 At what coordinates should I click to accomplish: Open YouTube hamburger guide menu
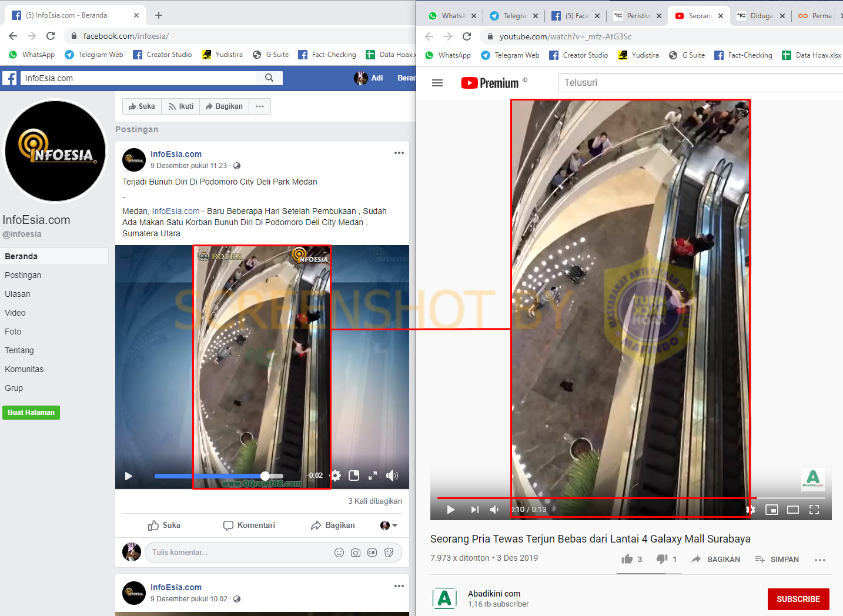(x=437, y=83)
